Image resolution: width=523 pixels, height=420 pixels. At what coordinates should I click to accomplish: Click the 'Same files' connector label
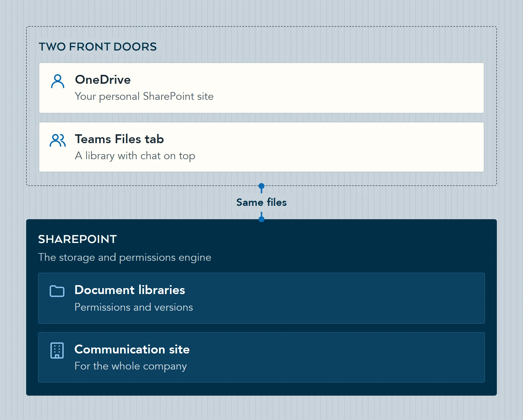pyautogui.click(x=261, y=202)
